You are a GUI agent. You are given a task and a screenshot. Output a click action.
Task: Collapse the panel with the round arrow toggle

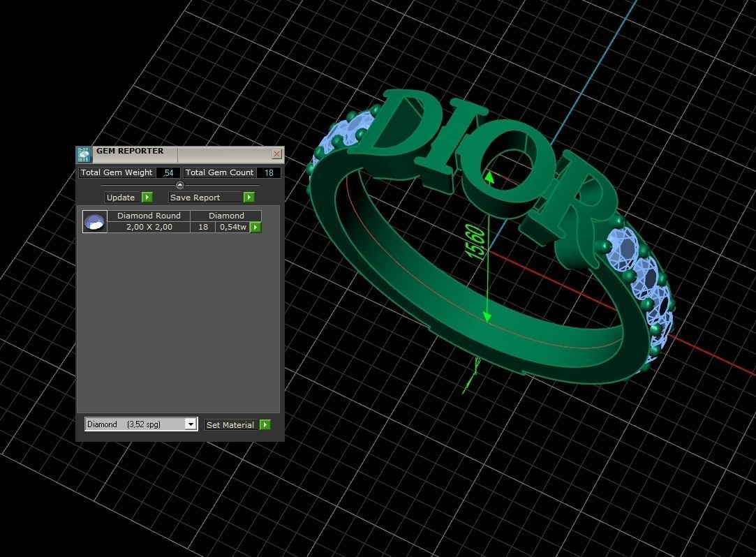(180, 185)
